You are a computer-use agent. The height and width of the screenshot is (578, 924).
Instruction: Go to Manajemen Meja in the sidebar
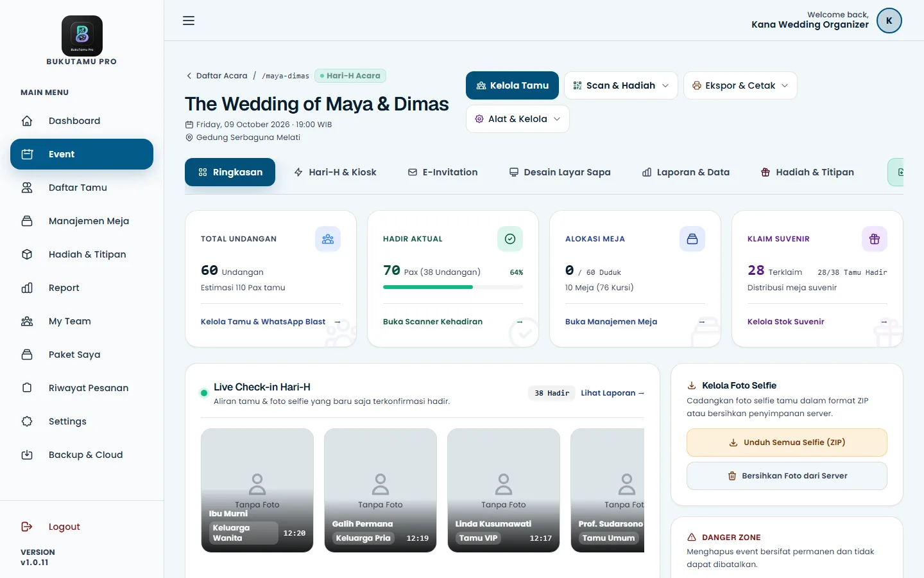[x=82, y=221]
